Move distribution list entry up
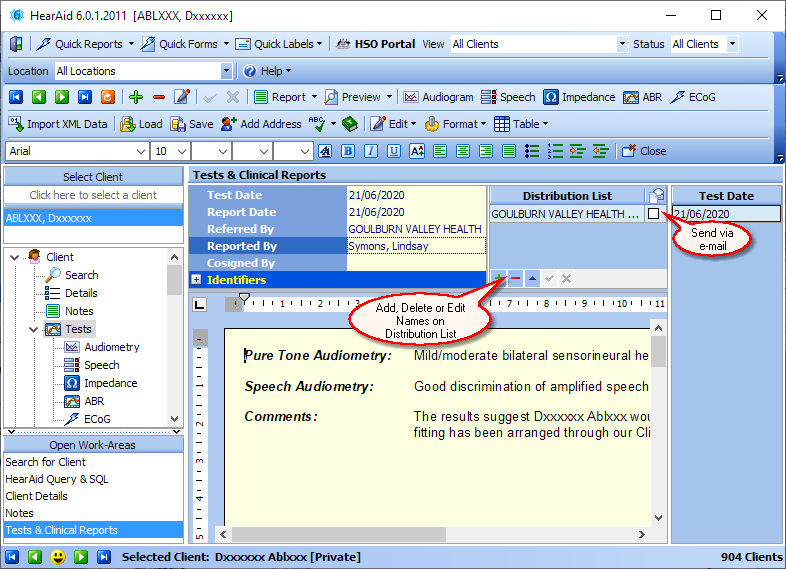This screenshot has height=569, width=786. point(532,278)
